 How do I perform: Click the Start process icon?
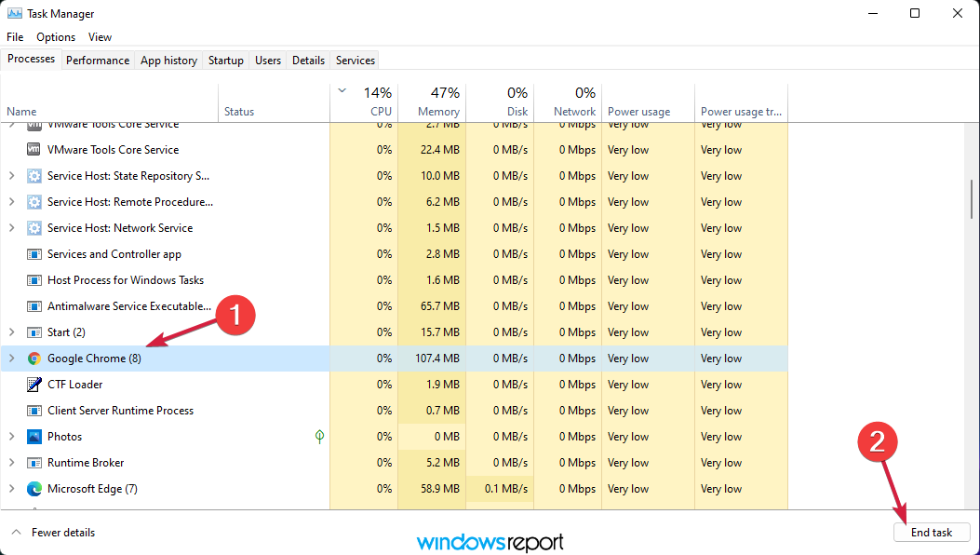coord(34,332)
